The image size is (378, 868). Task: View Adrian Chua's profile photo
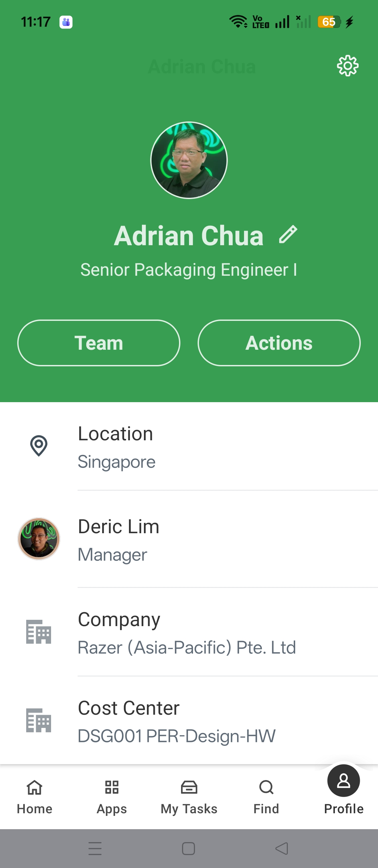189,160
